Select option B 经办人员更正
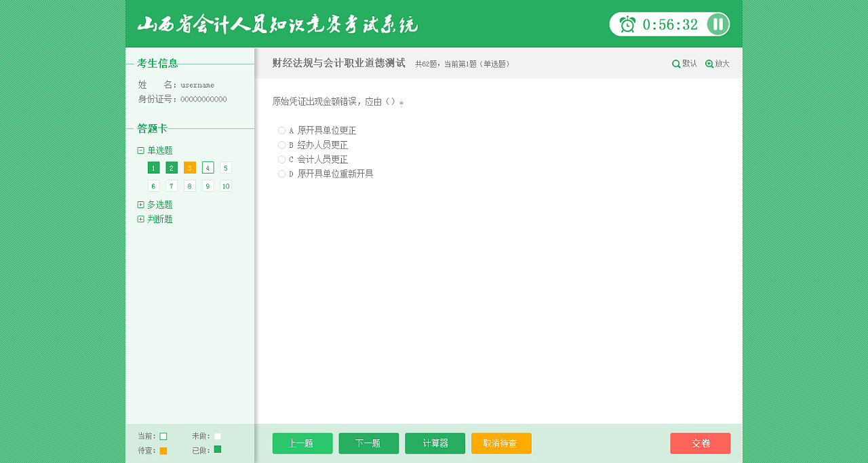 pyautogui.click(x=281, y=145)
